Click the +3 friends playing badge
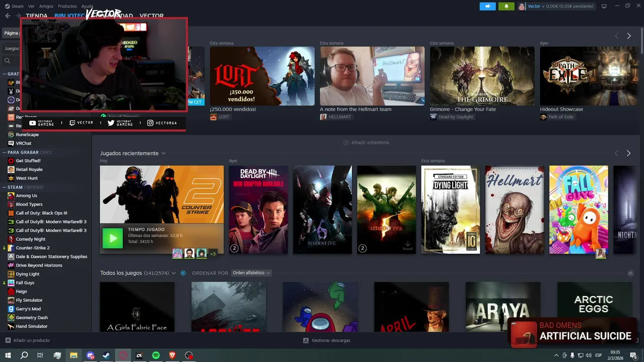Viewport: 644px width, 362px height. coord(213,253)
